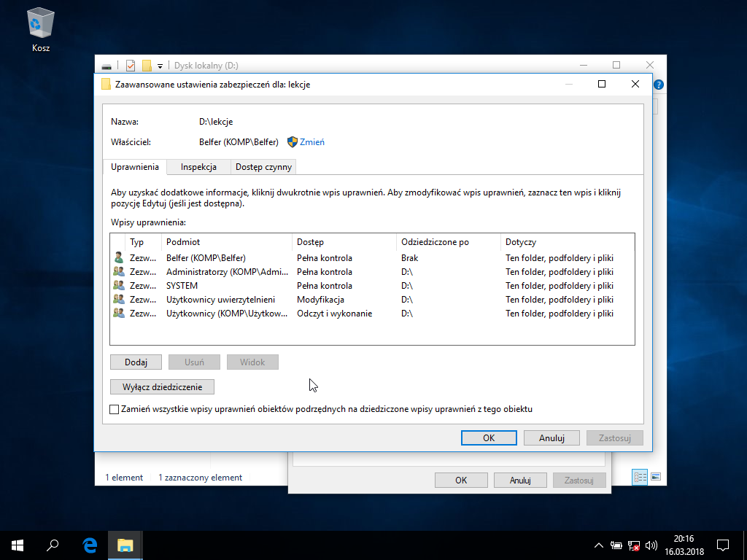
Task: Click the Dodaj button
Action: (136, 362)
